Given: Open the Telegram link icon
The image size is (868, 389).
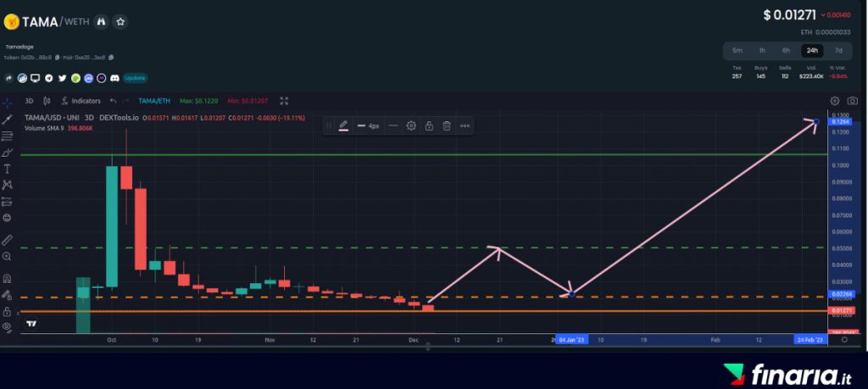Looking at the screenshot, I should [49, 78].
